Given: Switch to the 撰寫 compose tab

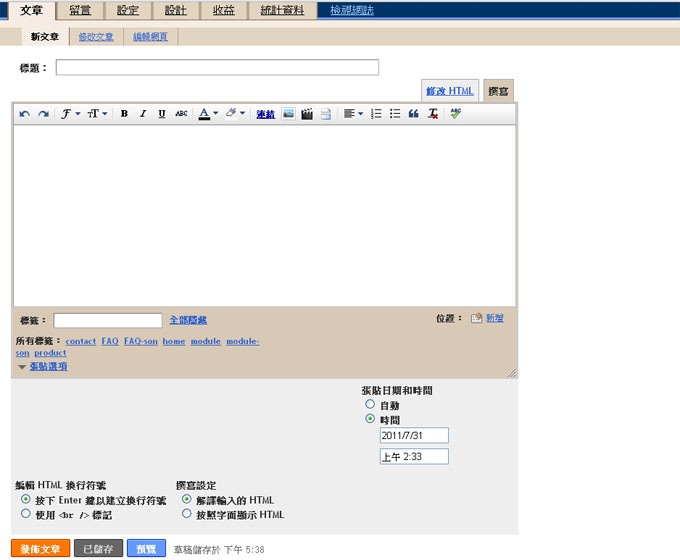Looking at the screenshot, I should pos(498,91).
